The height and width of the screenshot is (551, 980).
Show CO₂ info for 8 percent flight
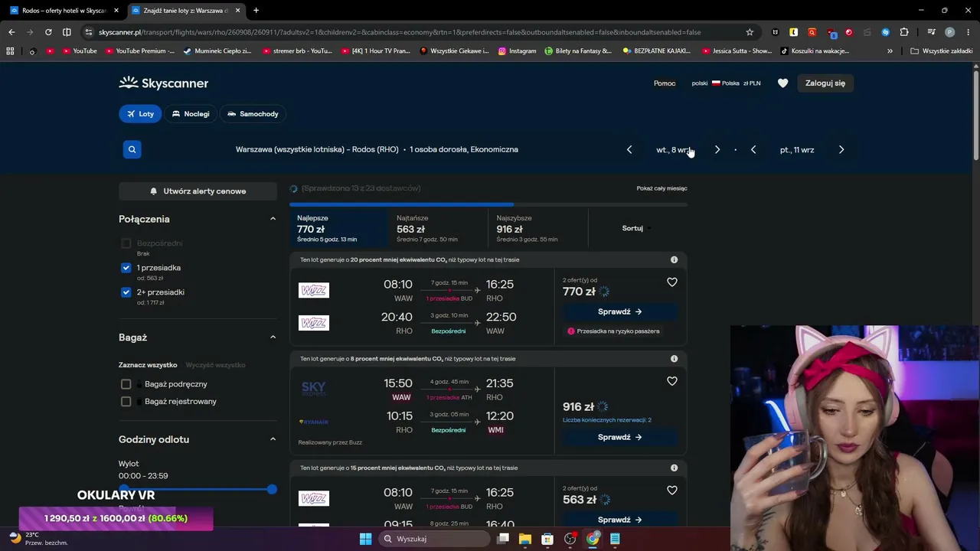(674, 358)
